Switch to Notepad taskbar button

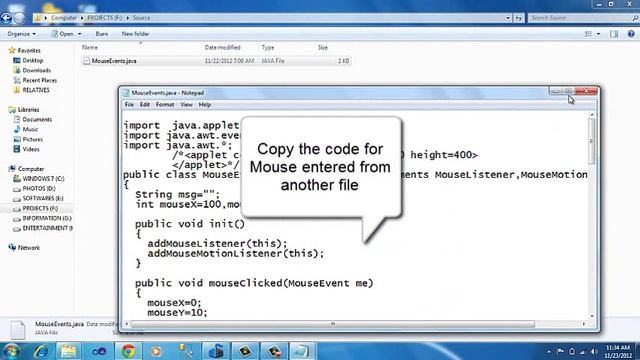coord(302,351)
